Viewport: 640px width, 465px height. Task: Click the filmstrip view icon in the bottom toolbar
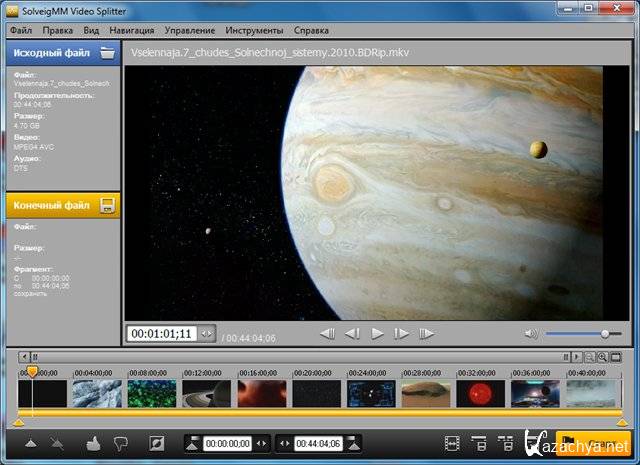tap(452, 443)
